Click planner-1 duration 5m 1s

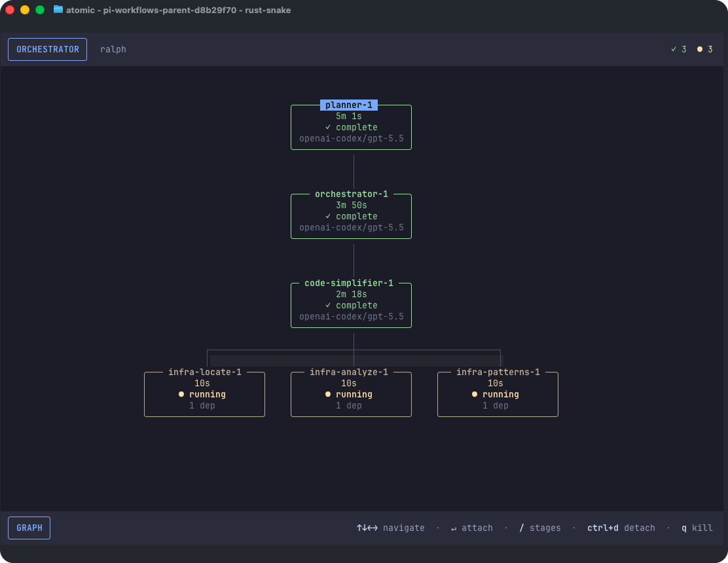coord(349,116)
